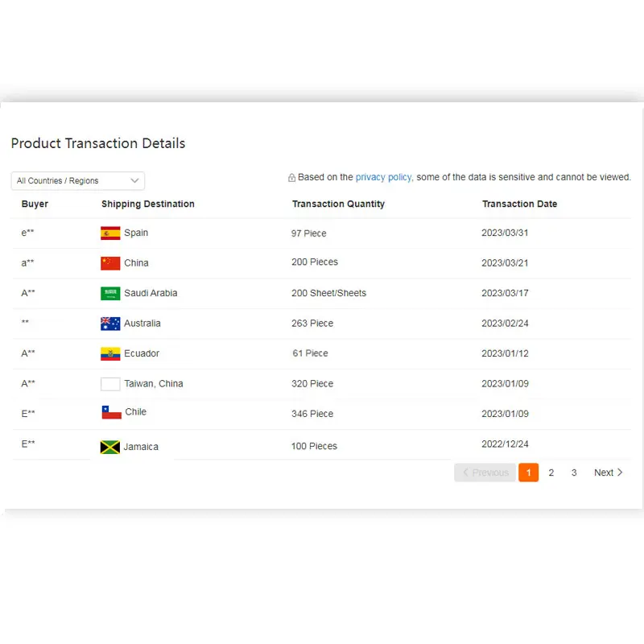Click buyer 'a**' in the China row
644x644 pixels.
[x=27, y=263]
